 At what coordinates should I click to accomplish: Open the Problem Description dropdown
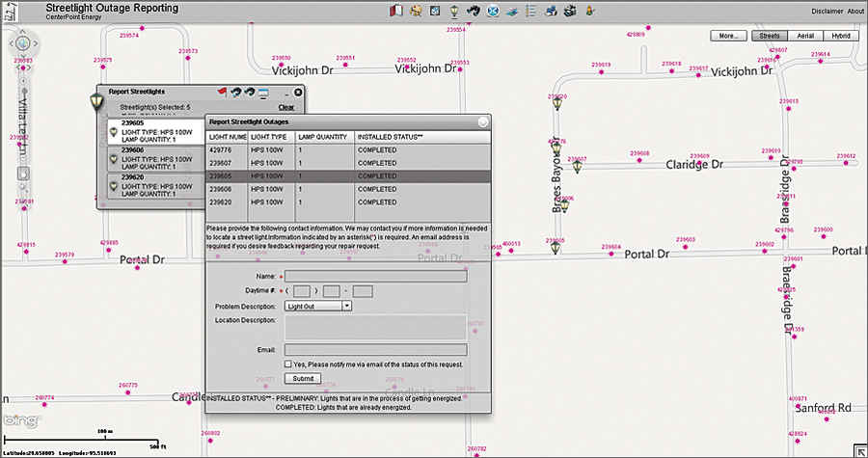[x=318, y=306]
